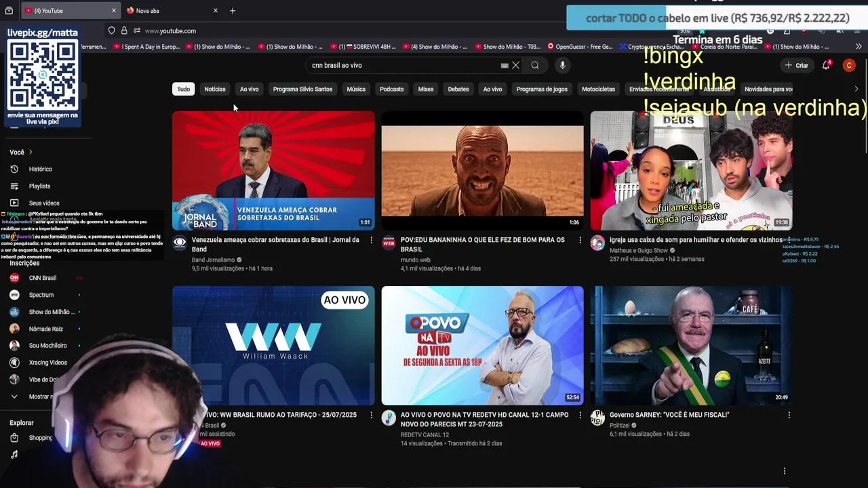Click the site lock icon in address bar

124,30
